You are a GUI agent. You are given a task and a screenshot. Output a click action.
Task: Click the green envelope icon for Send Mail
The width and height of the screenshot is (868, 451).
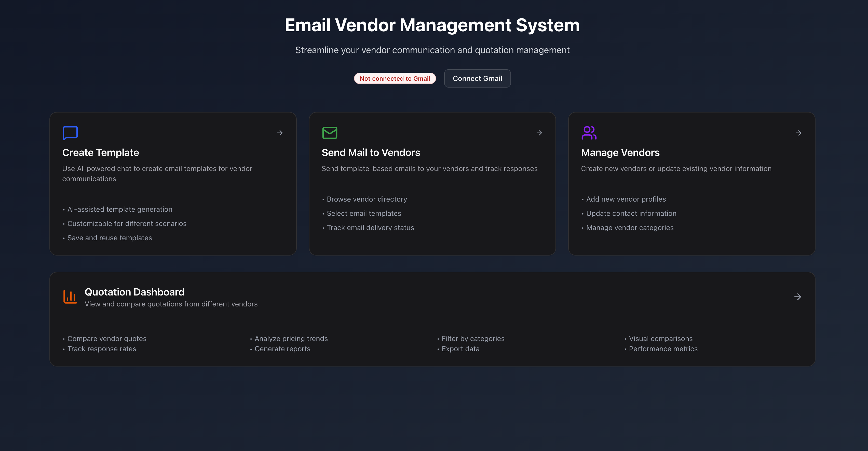pos(330,133)
